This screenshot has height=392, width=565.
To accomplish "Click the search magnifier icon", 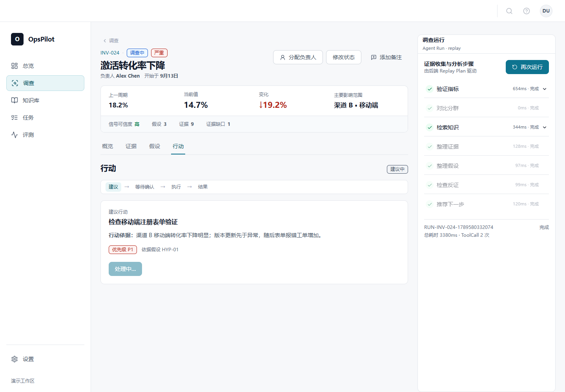I will point(509,11).
